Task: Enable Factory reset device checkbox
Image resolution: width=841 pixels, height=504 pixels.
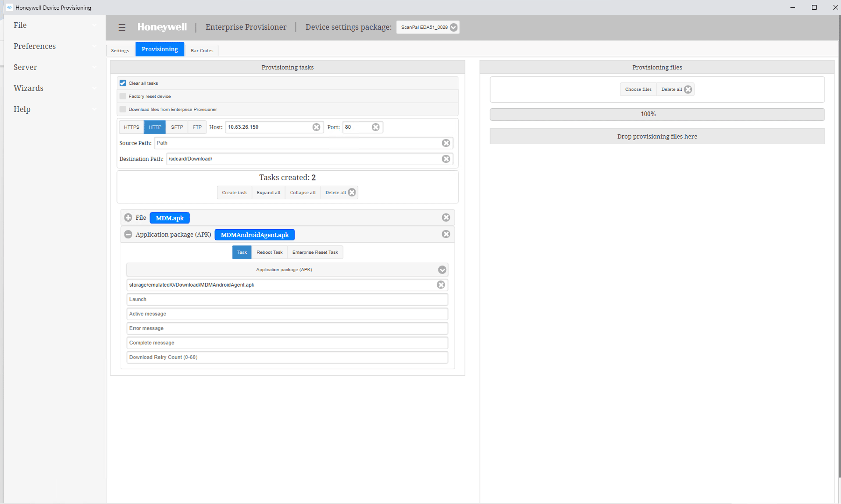Action: [x=123, y=96]
